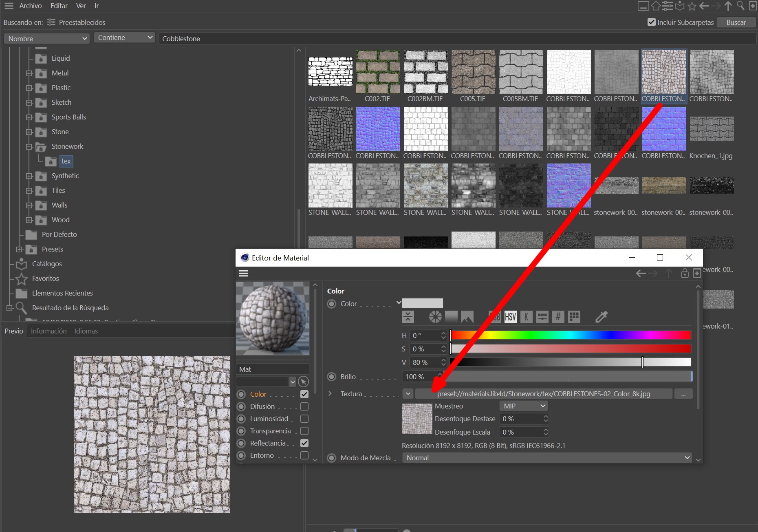Screen dimensions: 758x532
Task: Show the hex color (#) field
Action: point(558,317)
